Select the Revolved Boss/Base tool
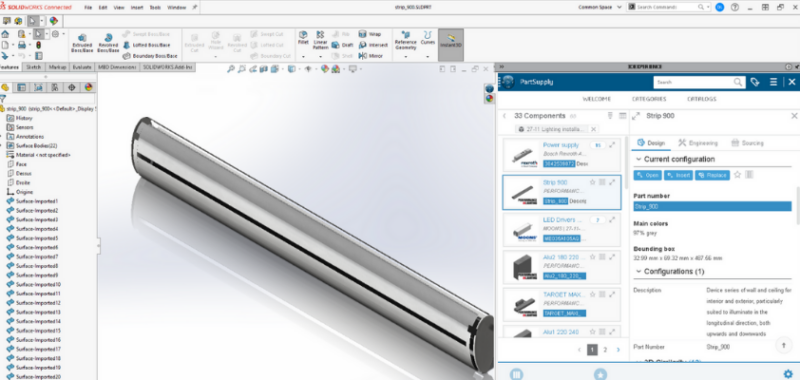This screenshot has width=800, height=380. point(108,44)
